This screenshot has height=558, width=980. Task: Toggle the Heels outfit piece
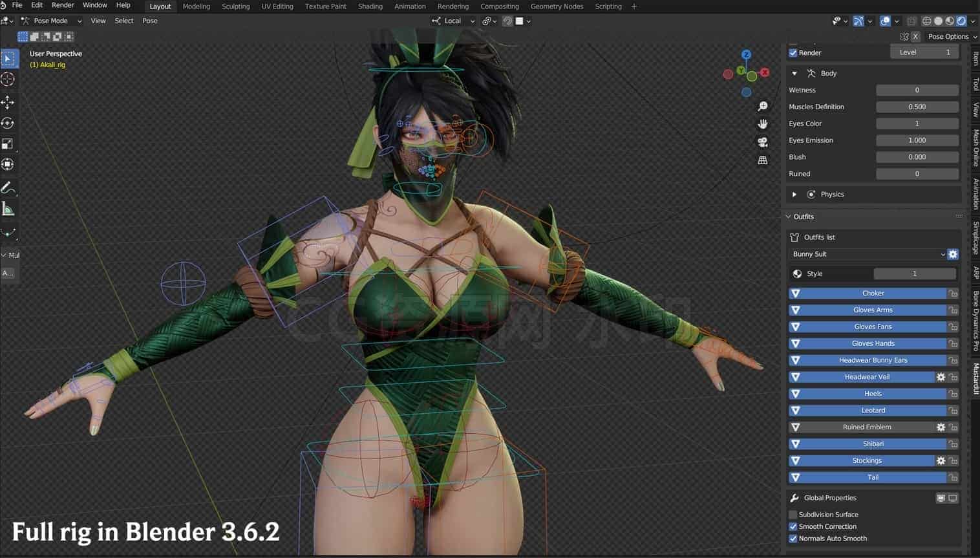(x=868, y=394)
